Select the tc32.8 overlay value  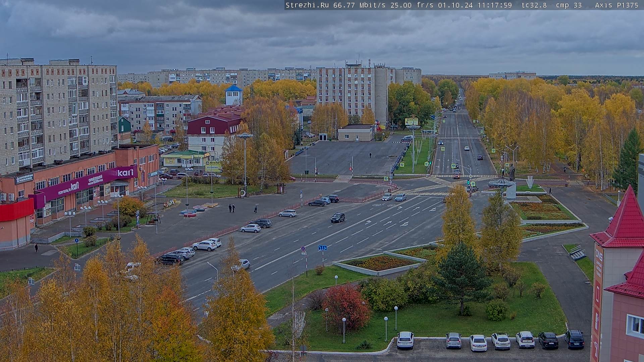(534, 5)
